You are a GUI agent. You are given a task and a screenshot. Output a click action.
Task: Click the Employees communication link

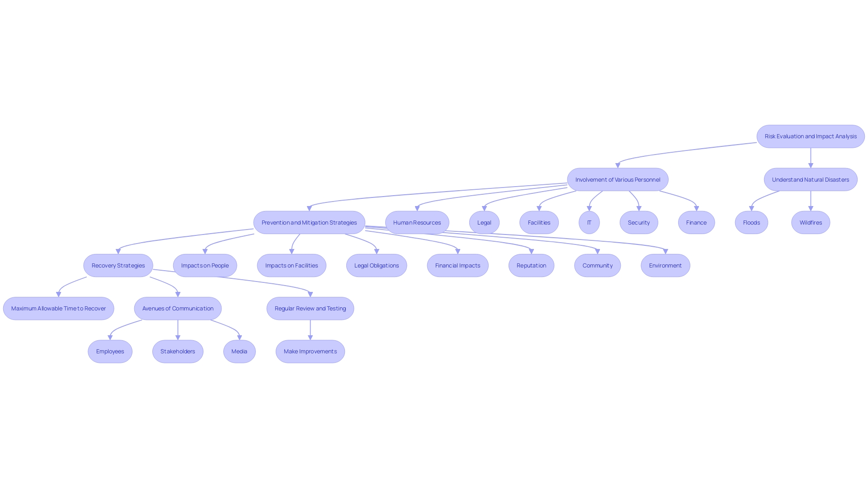[110, 351]
